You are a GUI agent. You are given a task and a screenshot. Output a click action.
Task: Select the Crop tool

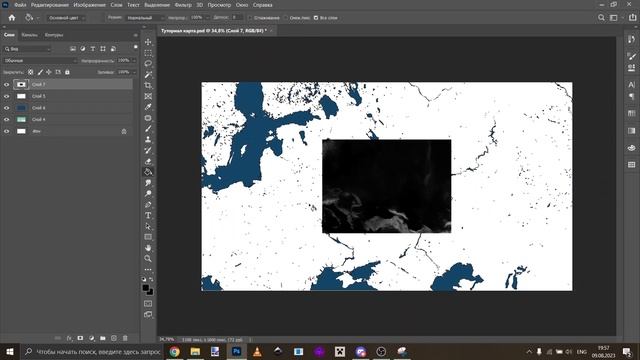click(148, 85)
